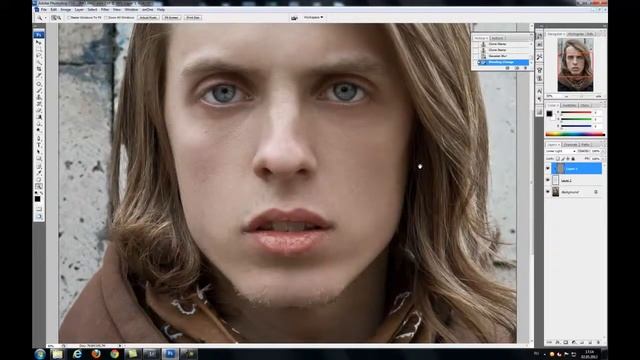
Task: Select the Hand tool
Action: pos(39,179)
